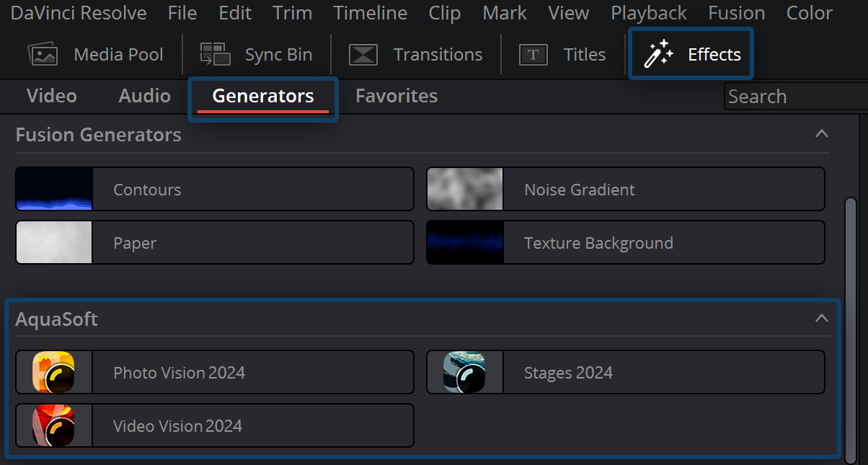Collapse the Fusion Generators section
Image resolution: width=868 pixels, height=465 pixels.
pyautogui.click(x=821, y=134)
